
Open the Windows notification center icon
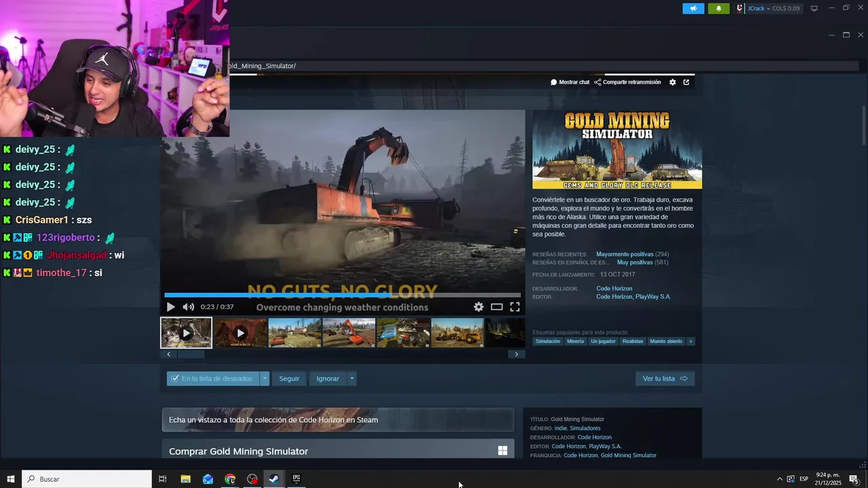[x=854, y=479]
